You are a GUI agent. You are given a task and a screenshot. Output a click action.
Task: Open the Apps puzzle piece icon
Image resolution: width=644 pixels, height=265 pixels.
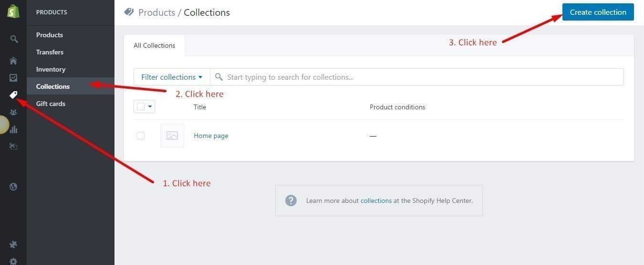click(x=13, y=244)
